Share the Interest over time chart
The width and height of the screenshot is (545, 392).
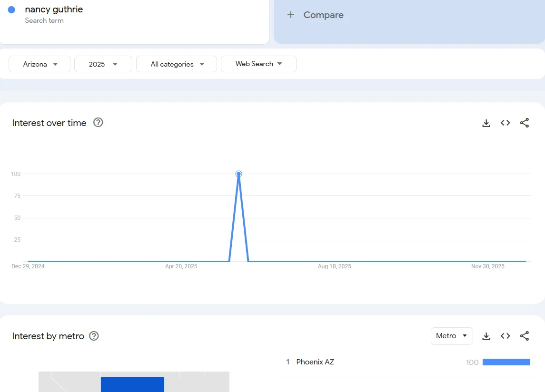click(x=524, y=123)
